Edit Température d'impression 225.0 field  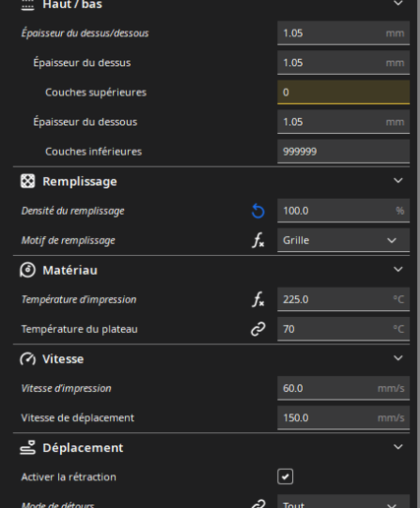343,299
